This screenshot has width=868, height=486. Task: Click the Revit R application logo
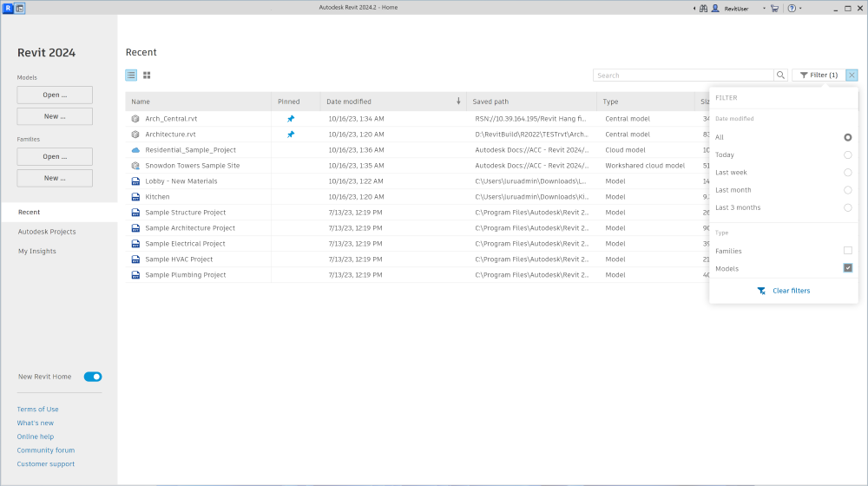8,9
